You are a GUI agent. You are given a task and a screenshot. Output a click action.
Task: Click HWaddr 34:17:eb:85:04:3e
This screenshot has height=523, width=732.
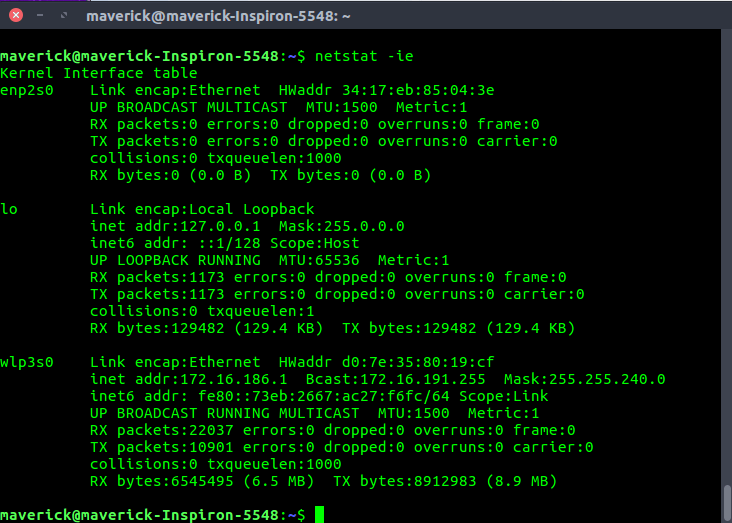(x=386, y=90)
